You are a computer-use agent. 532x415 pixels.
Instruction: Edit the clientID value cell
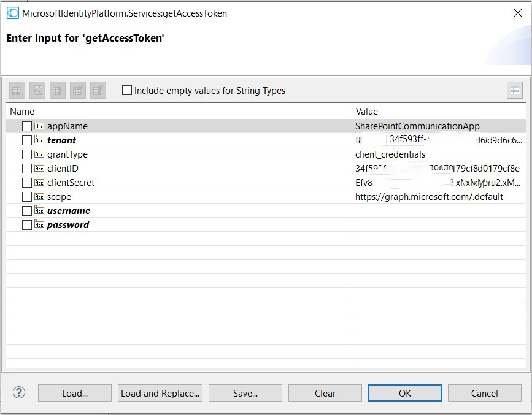coord(439,169)
